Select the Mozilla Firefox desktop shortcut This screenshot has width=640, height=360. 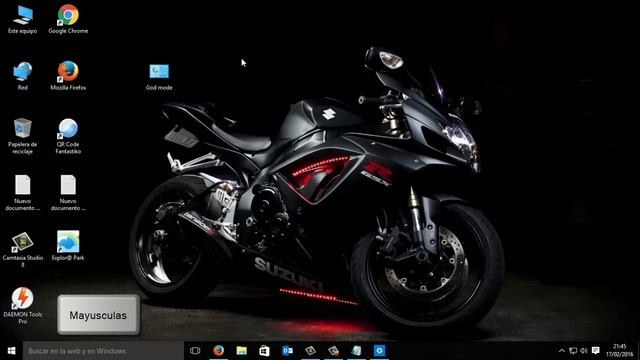click(x=68, y=76)
